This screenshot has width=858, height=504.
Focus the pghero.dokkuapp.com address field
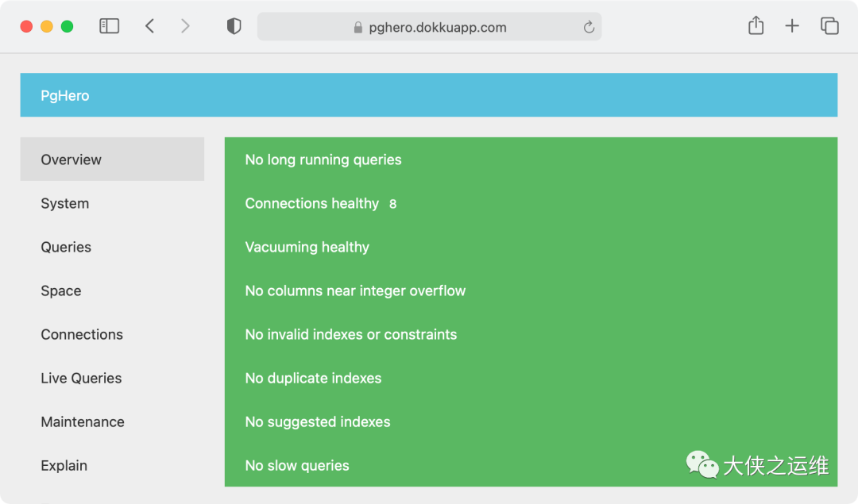coord(430,27)
